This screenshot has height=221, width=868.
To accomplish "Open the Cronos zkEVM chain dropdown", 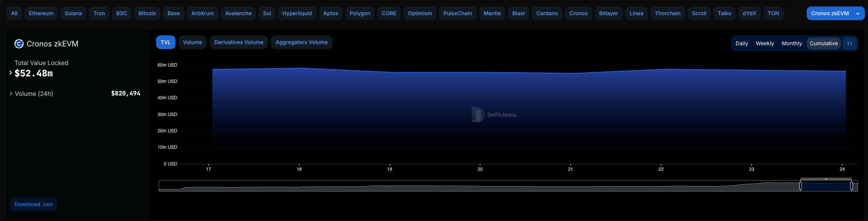I will [835, 13].
